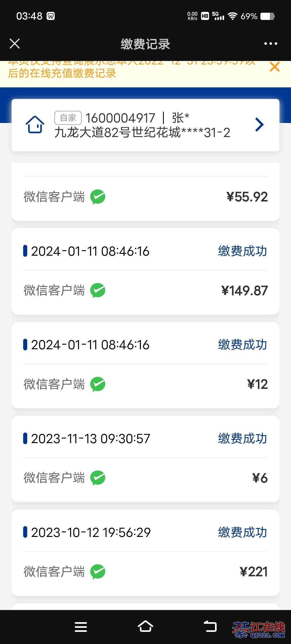Tap the blue house account icon
The height and width of the screenshot is (644, 291).
(x=35, y=125)
